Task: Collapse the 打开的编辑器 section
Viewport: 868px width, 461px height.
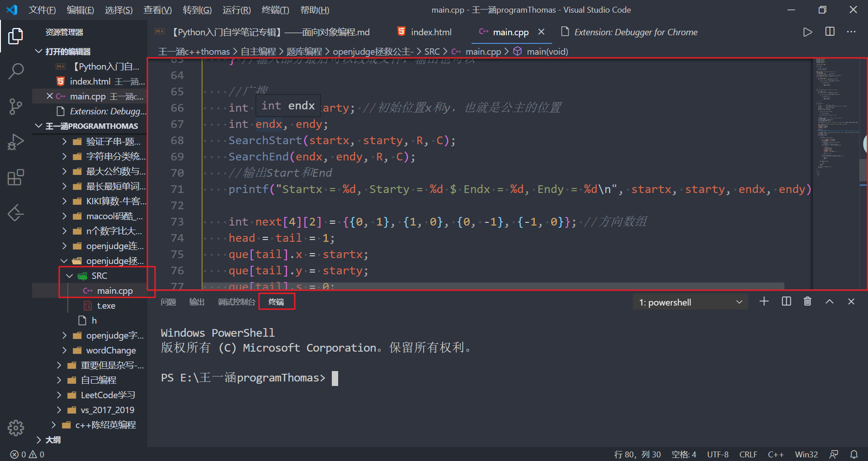Action: coord(90,52)
